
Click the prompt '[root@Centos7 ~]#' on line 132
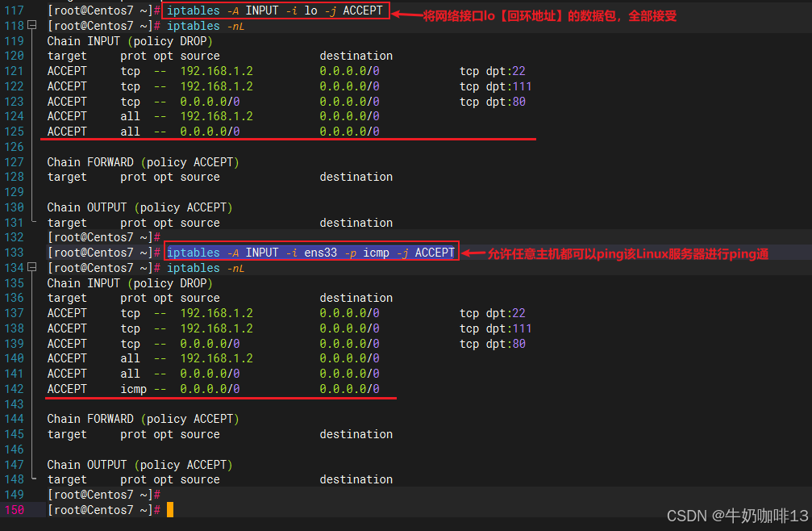click(103, 237)
